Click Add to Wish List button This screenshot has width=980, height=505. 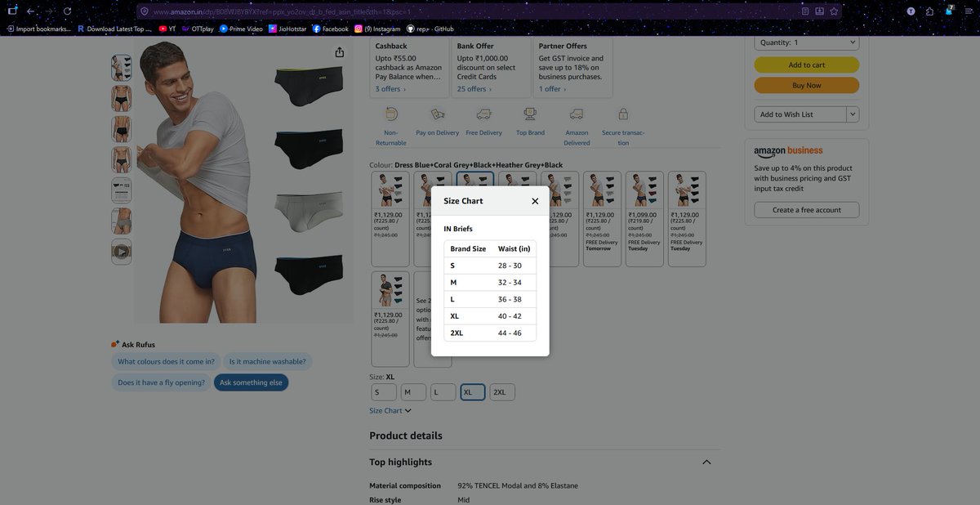(x=800, y=114)
